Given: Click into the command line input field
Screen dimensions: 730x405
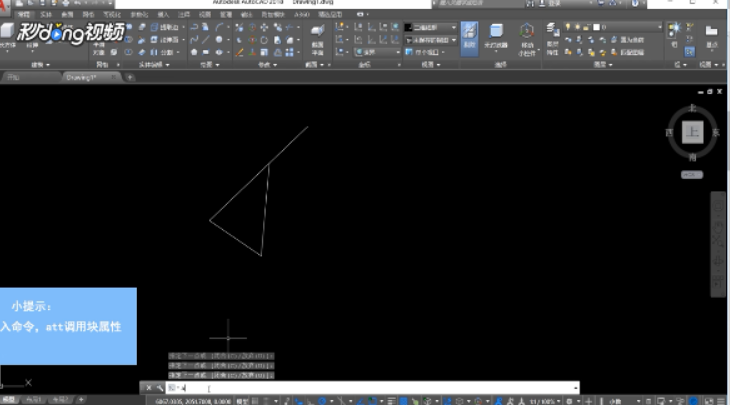Looking at the screenshot, I should coord(372,387).
